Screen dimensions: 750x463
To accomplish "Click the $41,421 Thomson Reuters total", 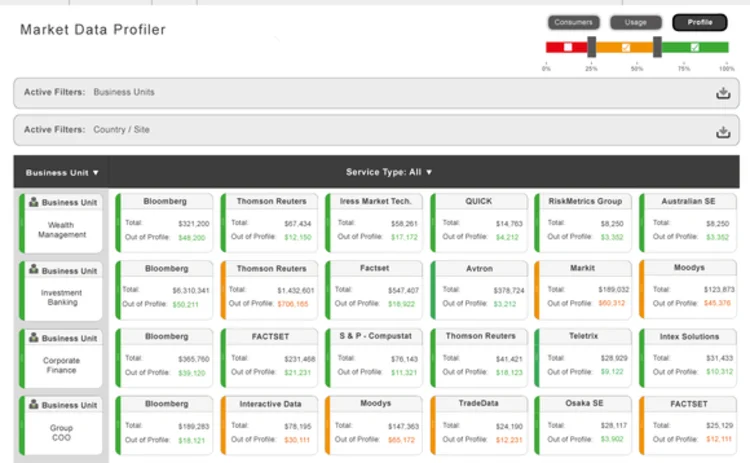I will pyautogui.click(x=509, y=359).
